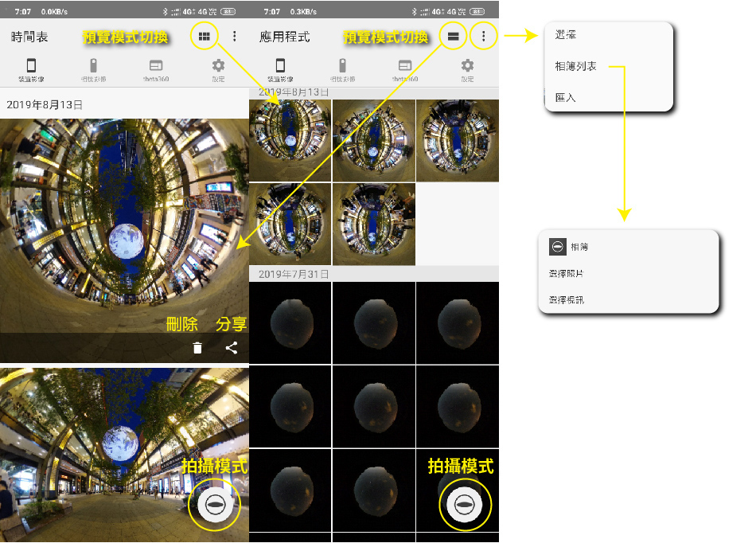Switch left screen to grid preview mode

point(205,37)
